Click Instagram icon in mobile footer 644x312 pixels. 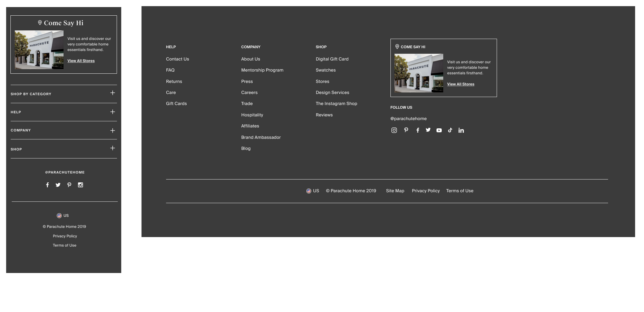pos(80,185)
